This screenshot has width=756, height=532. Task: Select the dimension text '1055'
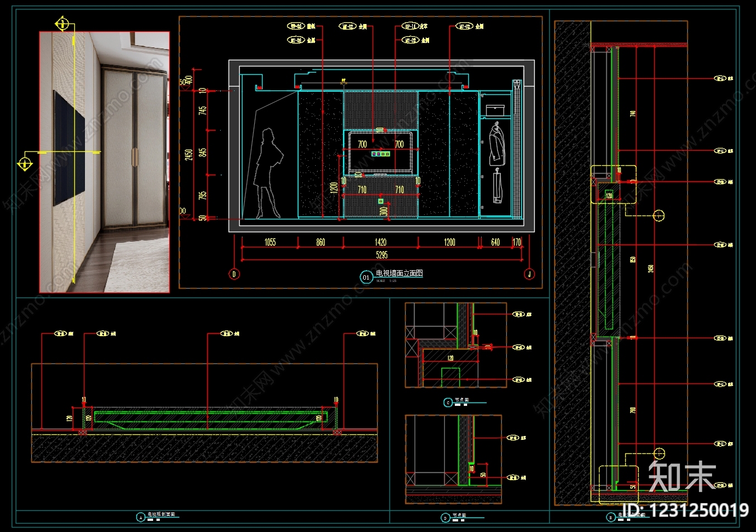pyautogui.click(x=270, y=242)
